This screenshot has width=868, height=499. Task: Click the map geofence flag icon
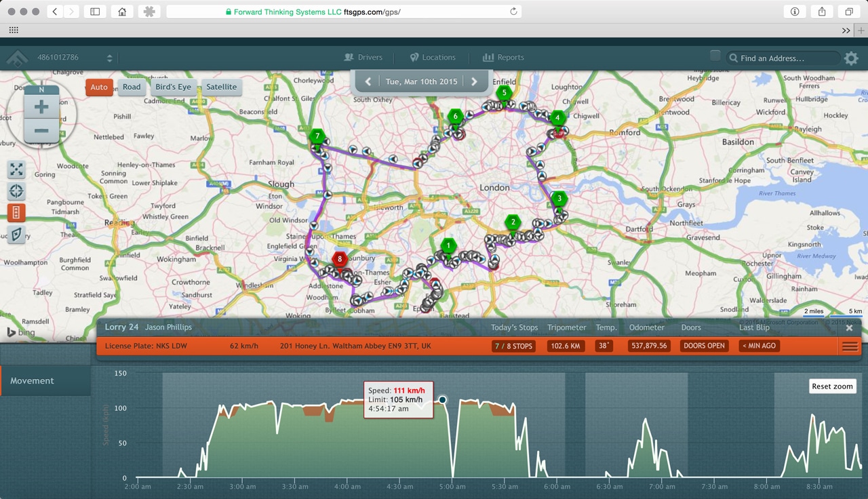click(16, 235)
